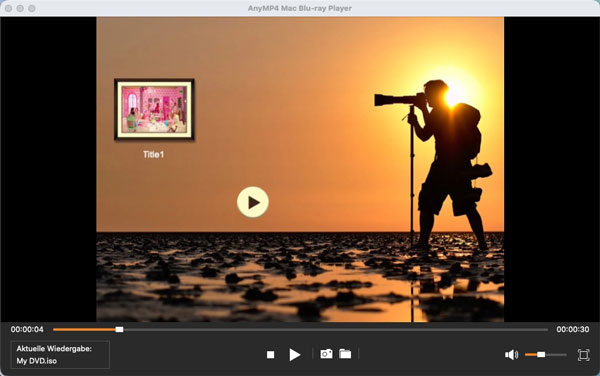Zoom the window with the third title bar button
Screen dimensions: 600x376
(x=32, y=8)
